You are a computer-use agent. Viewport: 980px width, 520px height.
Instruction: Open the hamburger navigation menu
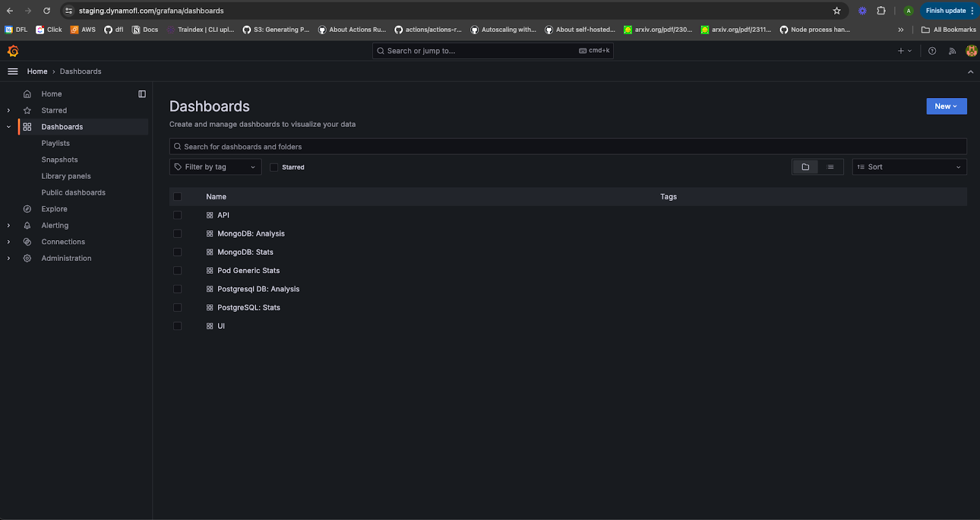[12, 72]
